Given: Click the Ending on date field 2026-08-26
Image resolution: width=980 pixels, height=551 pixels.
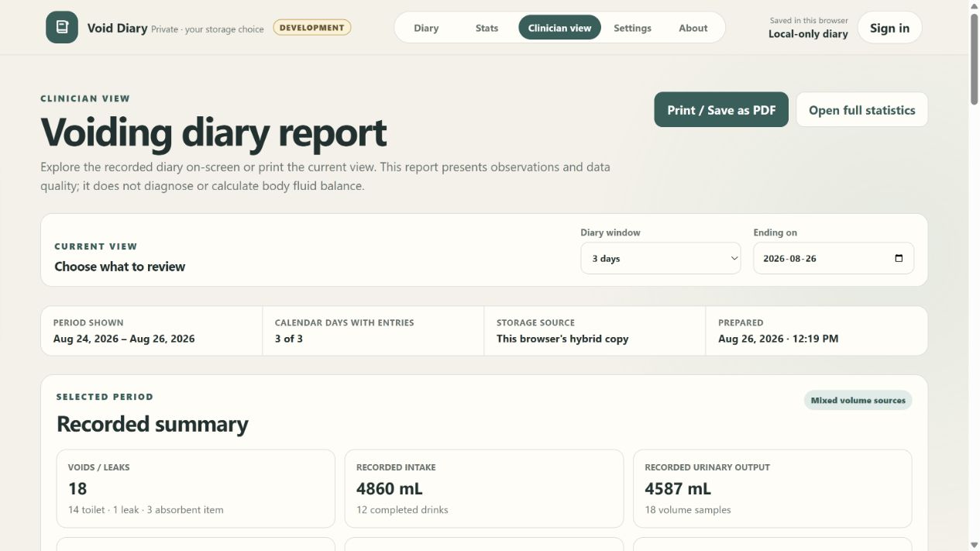Looking at the screenshot, I should 833,259.
